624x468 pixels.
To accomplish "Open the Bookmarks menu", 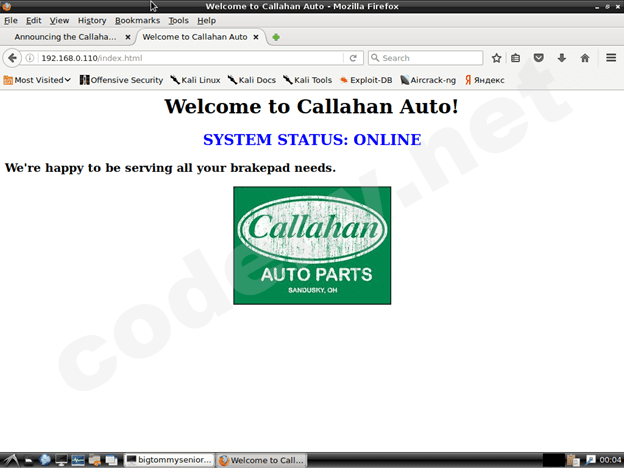I will [137, 20].
